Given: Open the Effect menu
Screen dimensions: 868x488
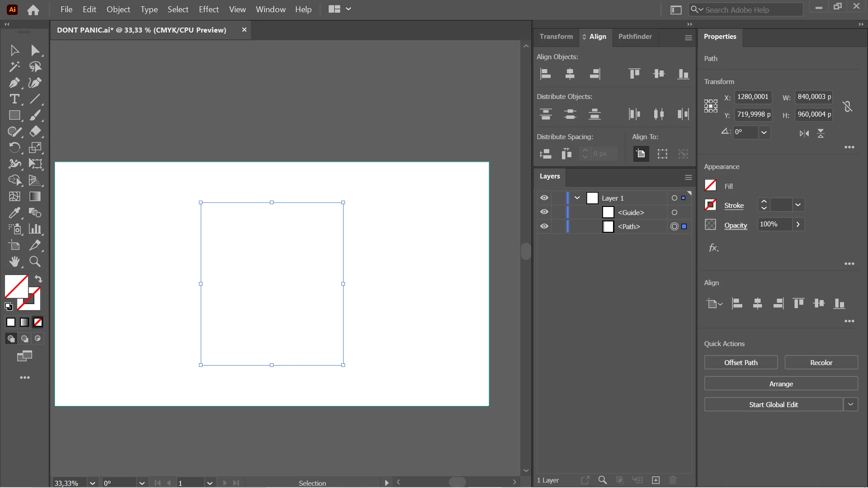Looking at the screenshot, I should [x=208, y=9].
